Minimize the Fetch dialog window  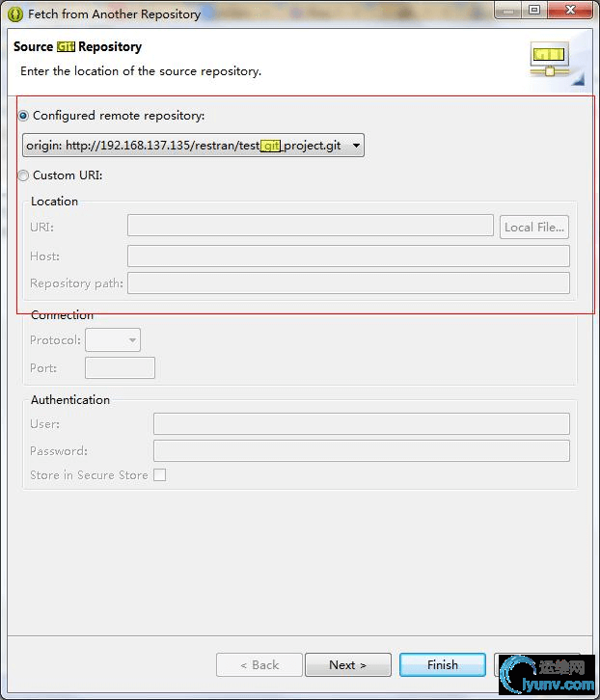pos(508,10)
